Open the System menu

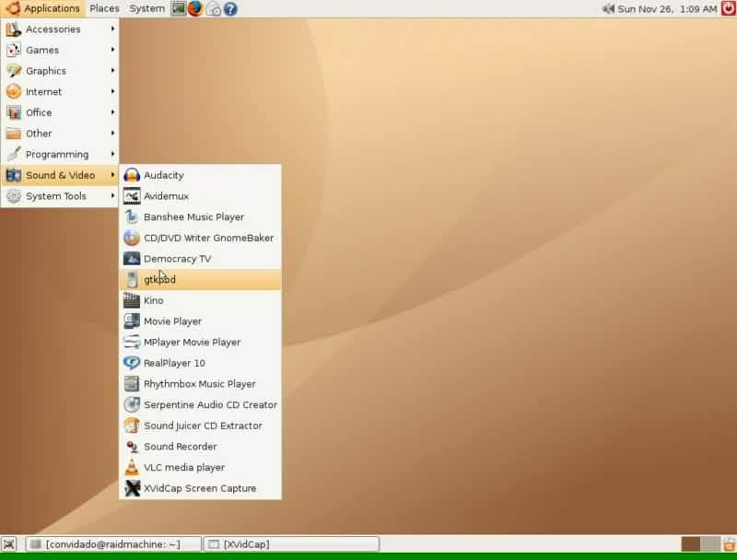[146, 8]
